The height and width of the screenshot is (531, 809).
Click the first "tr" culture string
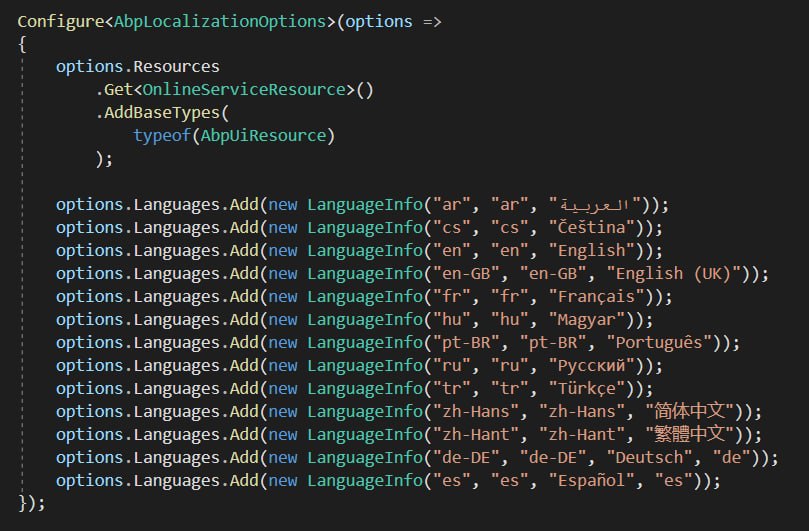click(452, 389)
